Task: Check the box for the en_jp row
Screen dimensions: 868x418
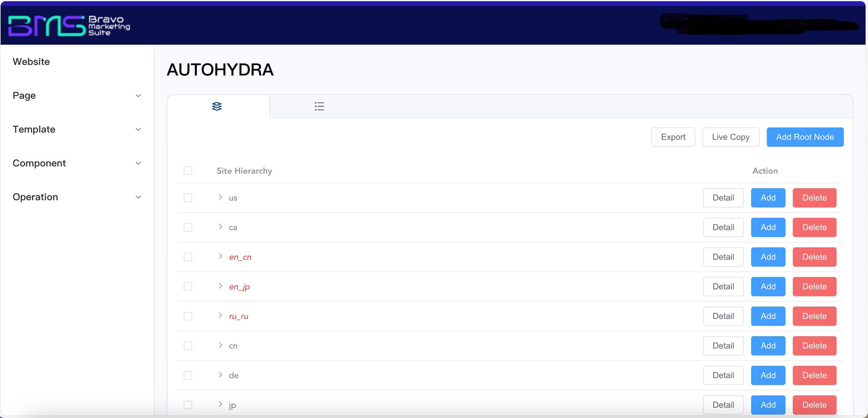Action: 188,287
